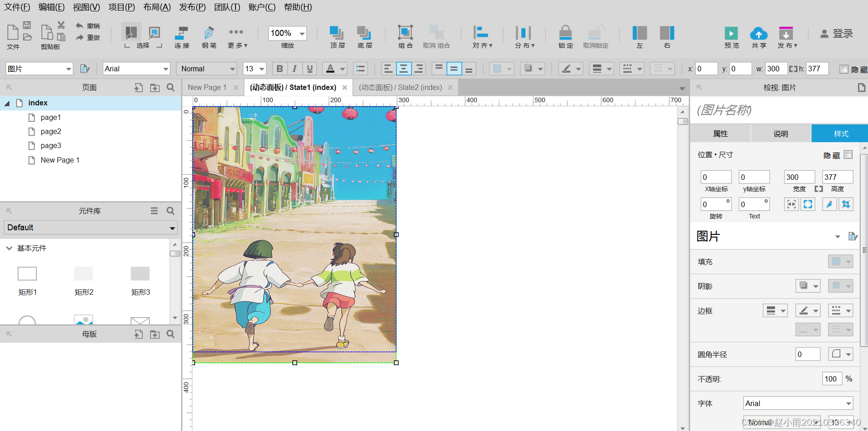Open the 布局(A) menu
Image resolution: width=868 pixels, height=431 pixels.
(157, 7)
